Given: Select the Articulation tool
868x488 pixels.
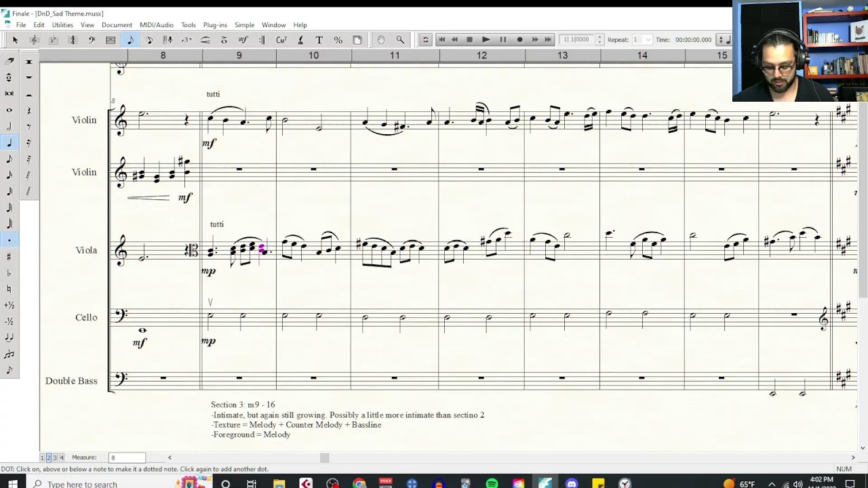Looking at the screenshot, I should (x=224, y=40).
